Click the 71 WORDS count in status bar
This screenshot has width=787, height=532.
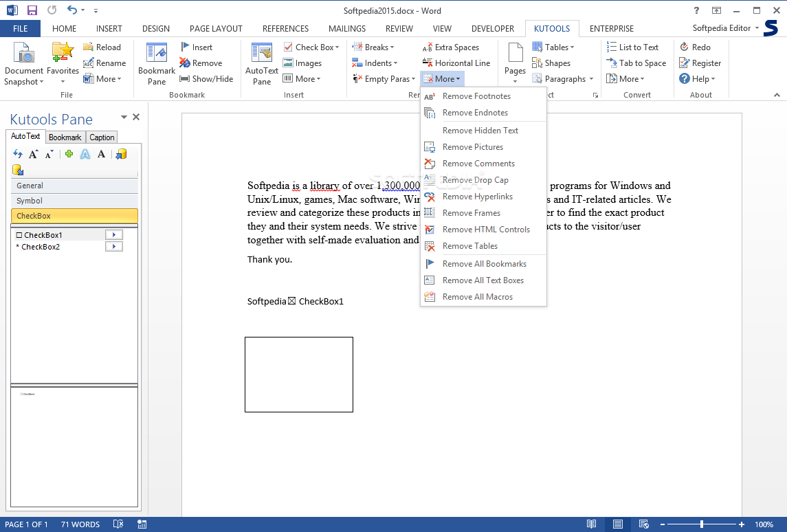pyautogui.click(x=80, y=524)
